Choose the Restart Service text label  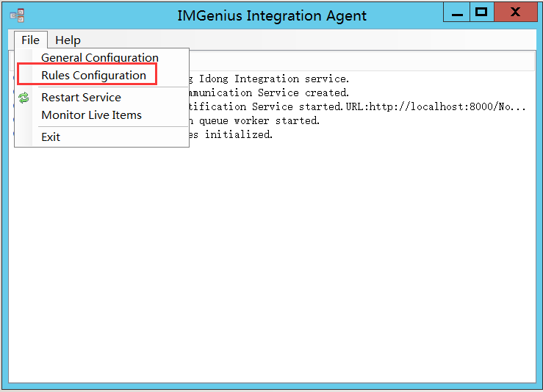coord(81,98)
